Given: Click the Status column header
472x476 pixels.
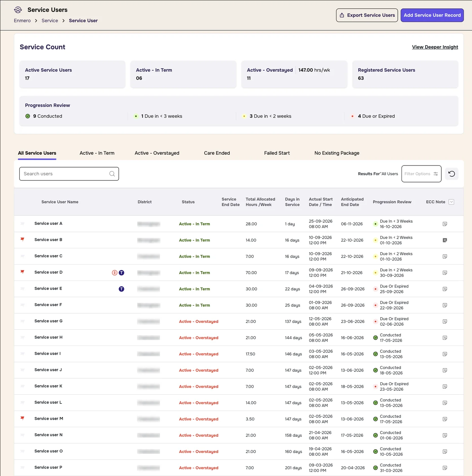Looking at the screenshot, I should pos(188,202).
